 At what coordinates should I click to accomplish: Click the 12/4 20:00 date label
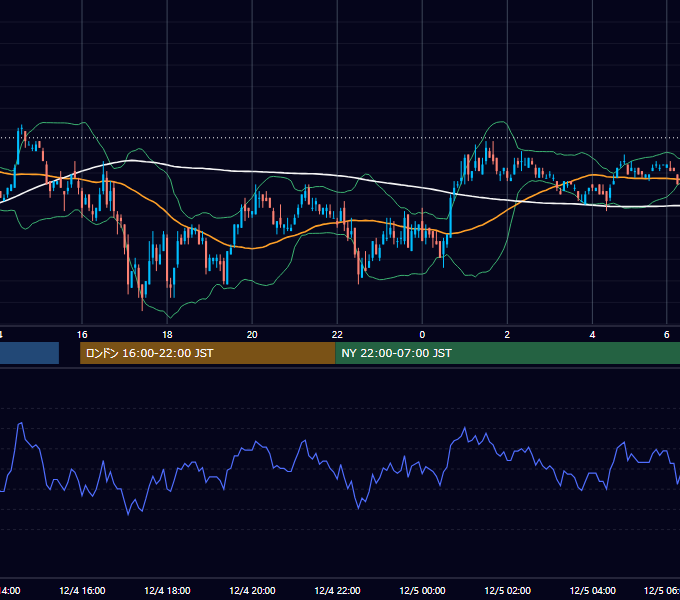tap(252, 590)
